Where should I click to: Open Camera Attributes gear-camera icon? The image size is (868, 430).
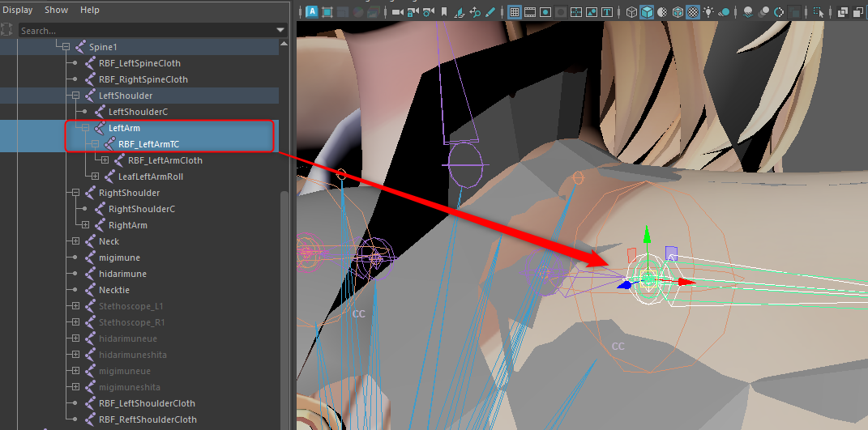[429, 11]
